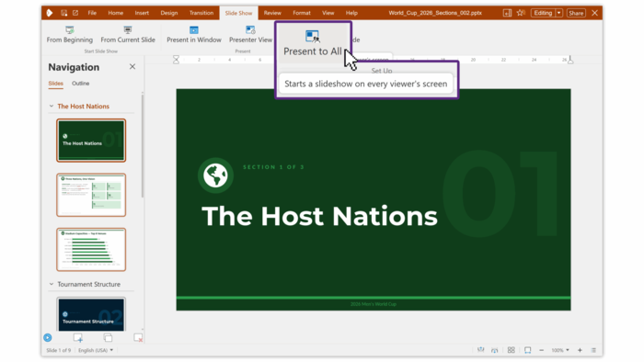This screenshot has width=644, height=362.
Task: Switch to the Insert tab
Action: [142, 13]
